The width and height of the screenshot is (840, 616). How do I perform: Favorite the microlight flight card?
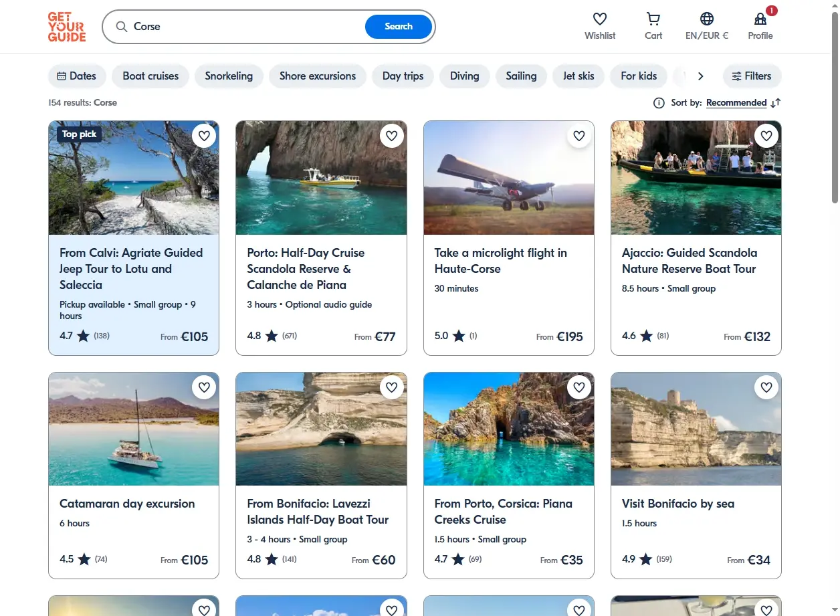click(x=579, y=136)
